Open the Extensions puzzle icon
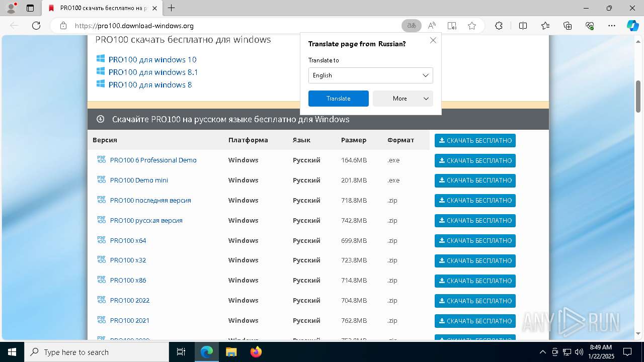This screenshot has height=362, width=644. 499,26
